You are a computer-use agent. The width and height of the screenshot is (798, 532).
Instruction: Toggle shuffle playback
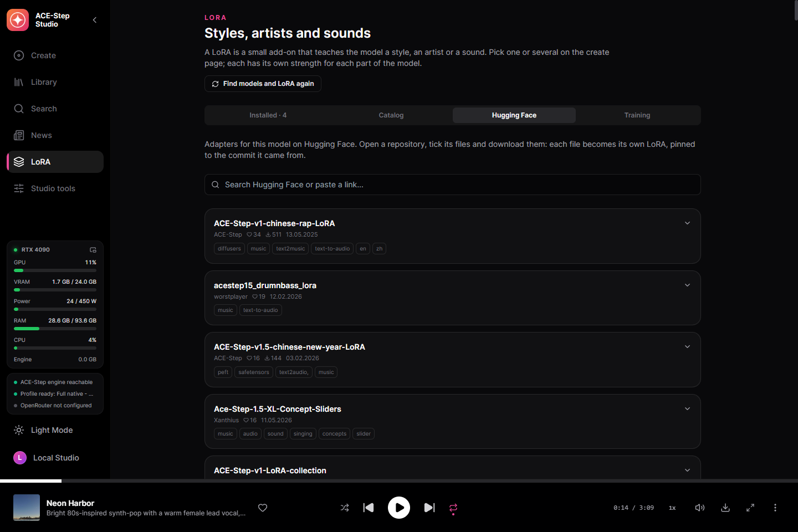(345, 508)
